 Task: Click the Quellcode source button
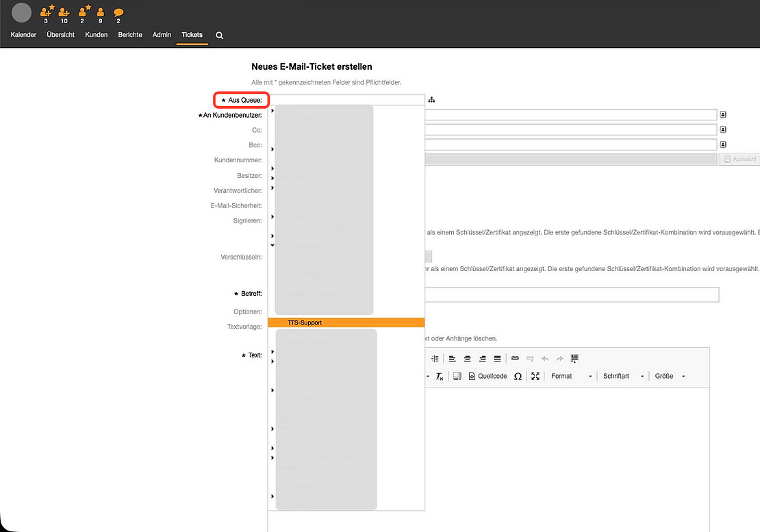pos(488,376)
